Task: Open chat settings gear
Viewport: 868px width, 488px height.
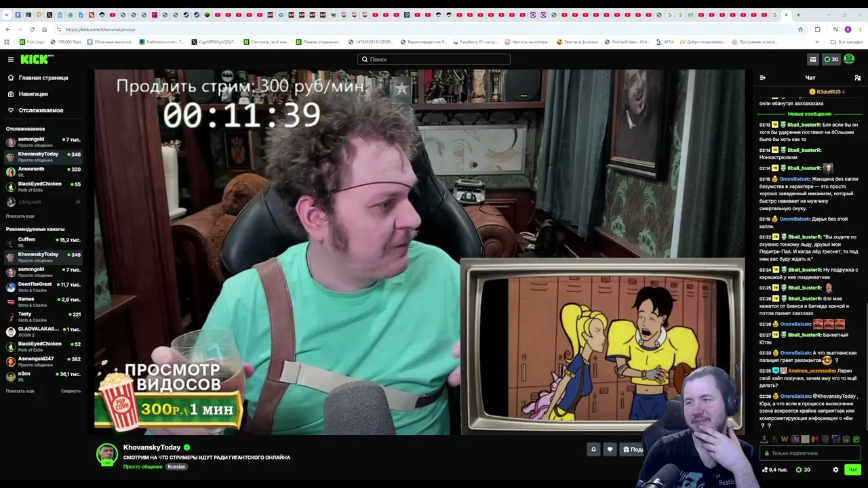Action: tap(835, 470)
